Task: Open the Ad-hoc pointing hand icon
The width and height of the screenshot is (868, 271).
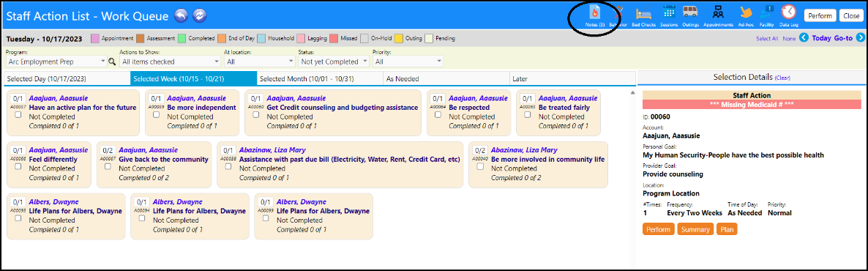Action: tap(746, 12)
